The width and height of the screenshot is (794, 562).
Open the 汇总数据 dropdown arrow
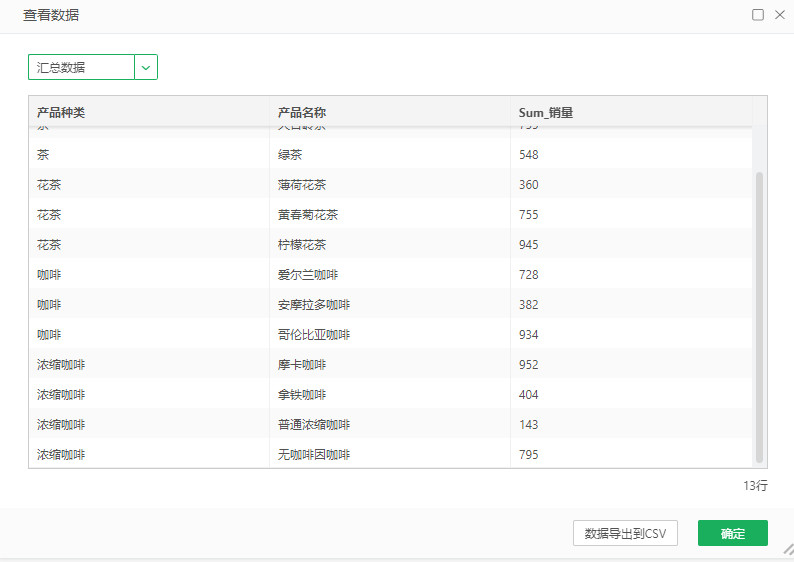[x=146, y=67]
